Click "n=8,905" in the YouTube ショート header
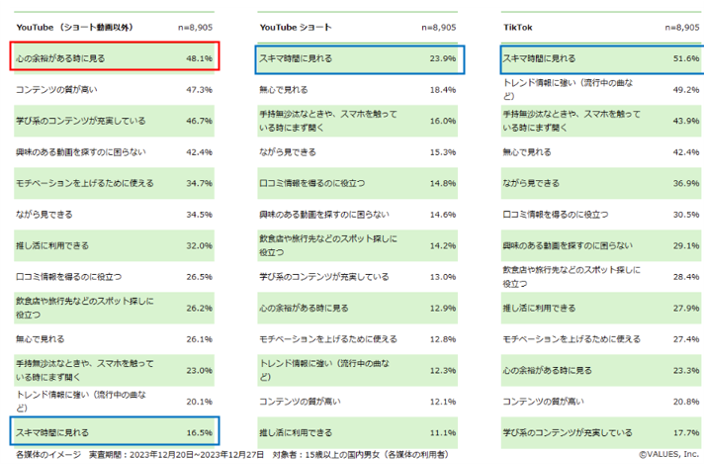 click(x=439, y=27)
